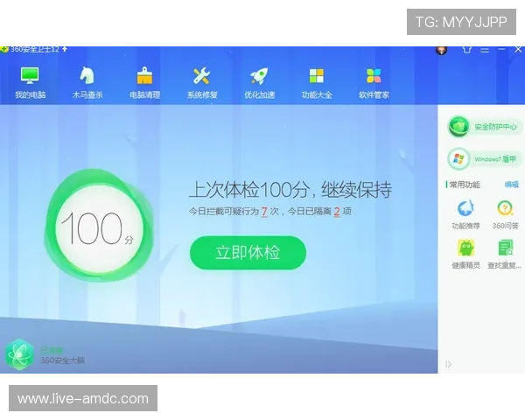Click the upgrade arrow beside title
The width and height of the screenshot is (525, 420).
pyautogui.click(x=65, y=49)
